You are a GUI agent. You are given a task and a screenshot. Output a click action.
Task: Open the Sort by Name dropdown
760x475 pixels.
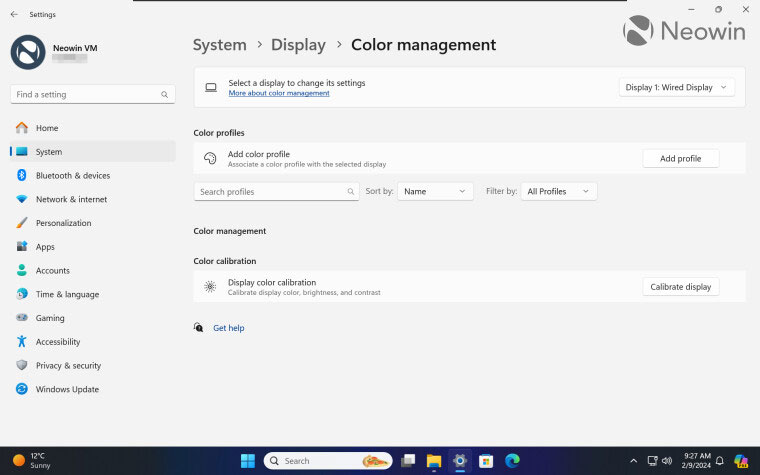[x=435, y=191]
